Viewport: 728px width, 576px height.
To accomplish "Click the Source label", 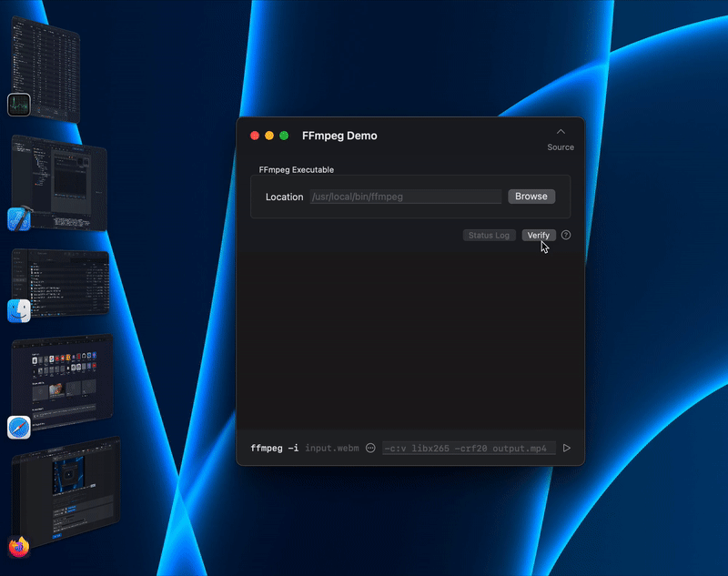I will (561, 147).
